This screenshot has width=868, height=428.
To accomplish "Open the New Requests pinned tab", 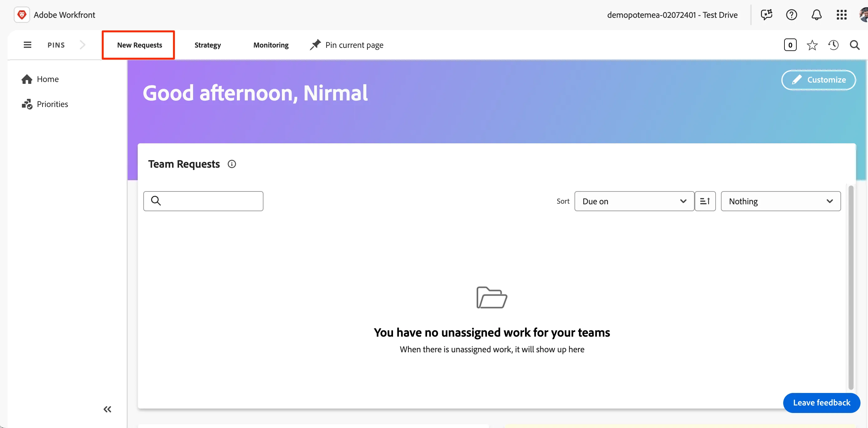I will click(x=139, y=45).
